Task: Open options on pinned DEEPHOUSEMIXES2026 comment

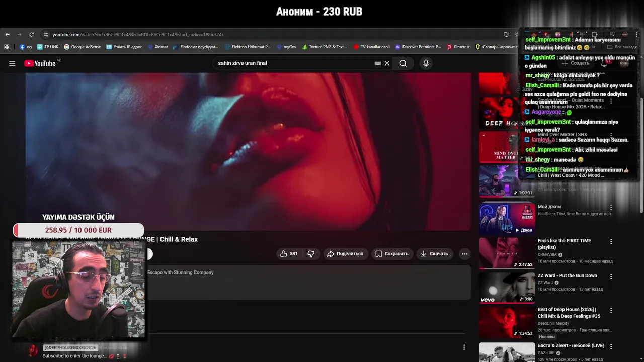Action: coord(464,347)
